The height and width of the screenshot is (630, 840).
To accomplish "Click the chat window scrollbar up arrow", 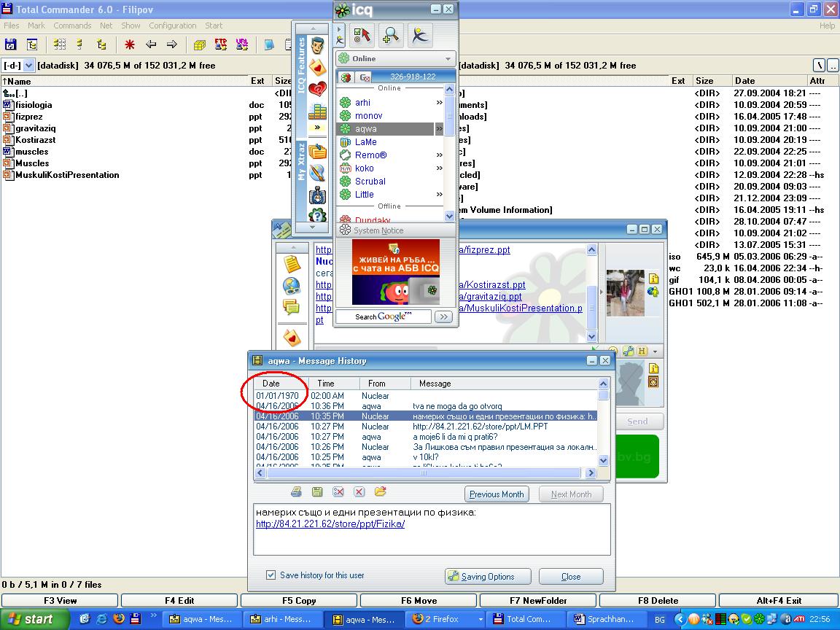I will (591, 249).
